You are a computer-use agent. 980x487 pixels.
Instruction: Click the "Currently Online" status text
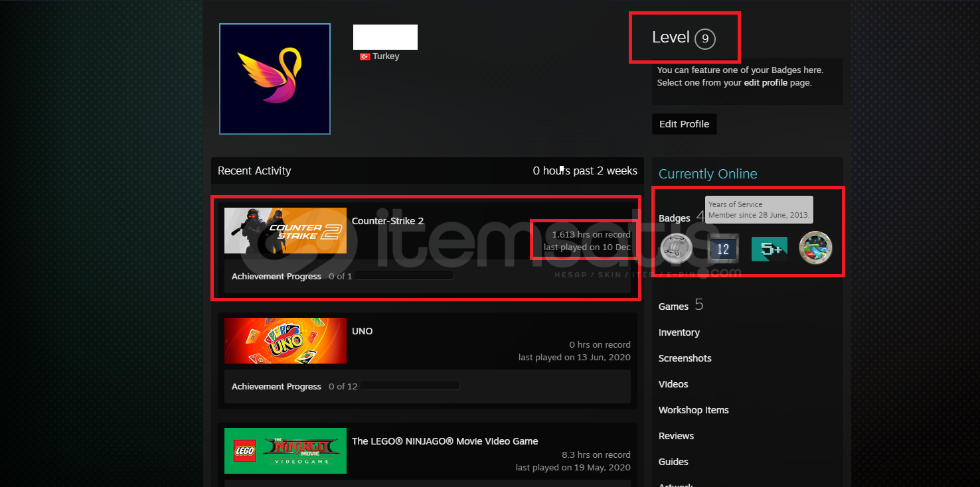[x=708, y=174]
